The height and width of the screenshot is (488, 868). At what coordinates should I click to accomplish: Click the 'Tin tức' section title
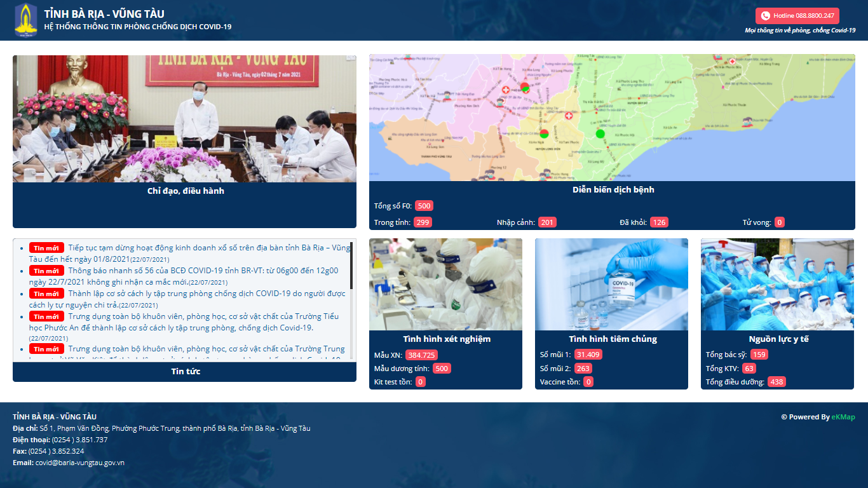186,371
